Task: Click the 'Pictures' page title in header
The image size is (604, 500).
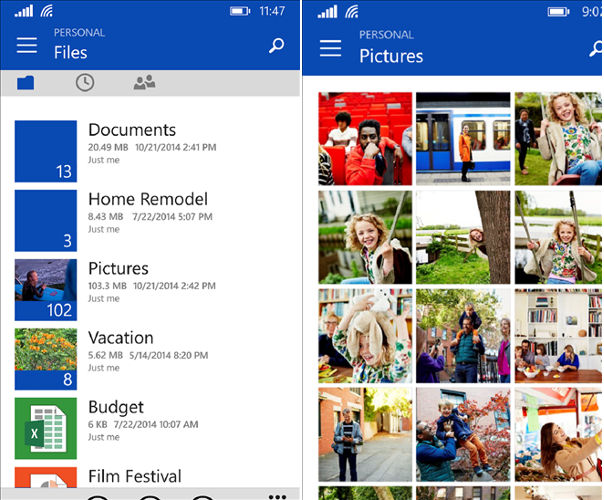Action: pos(391,56)
